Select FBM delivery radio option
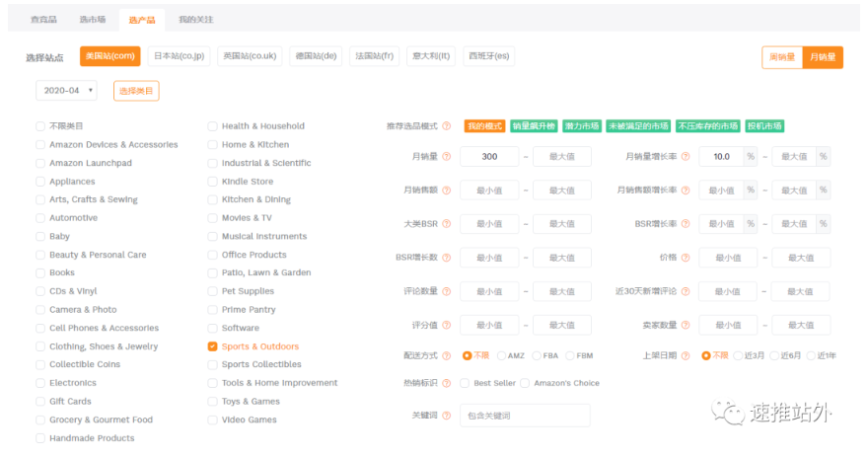Screen dimensions: 868x458 tap(570, 355)
